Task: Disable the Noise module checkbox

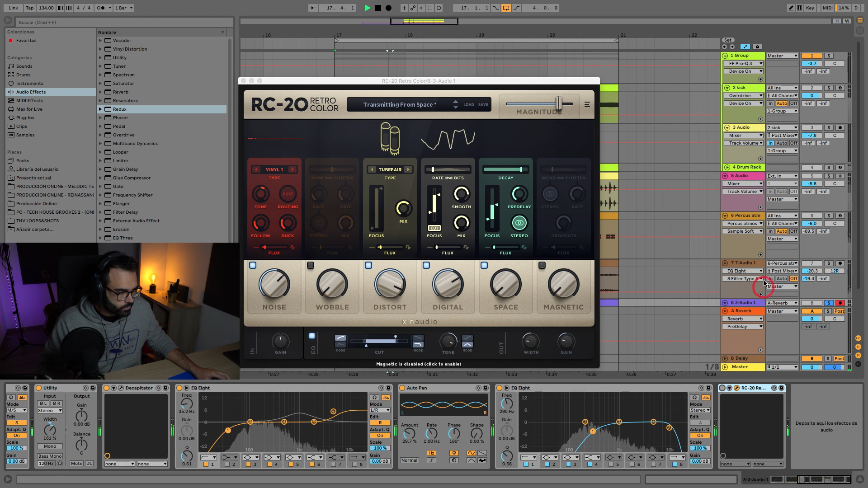Action: [x=253, y=265]
